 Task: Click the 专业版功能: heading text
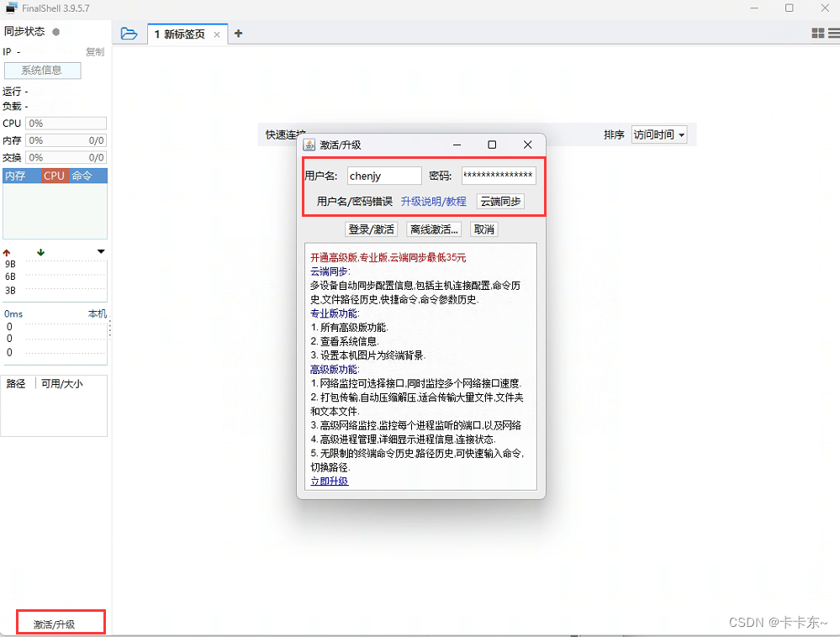click(x=335, y=313)
